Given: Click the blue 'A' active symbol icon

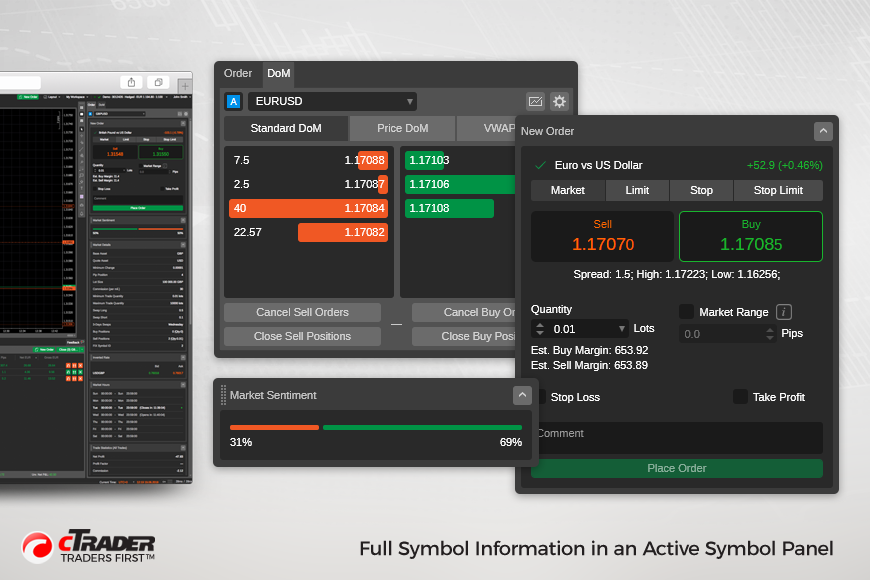Looking at the screenshot, I should (x=234, y=101).
